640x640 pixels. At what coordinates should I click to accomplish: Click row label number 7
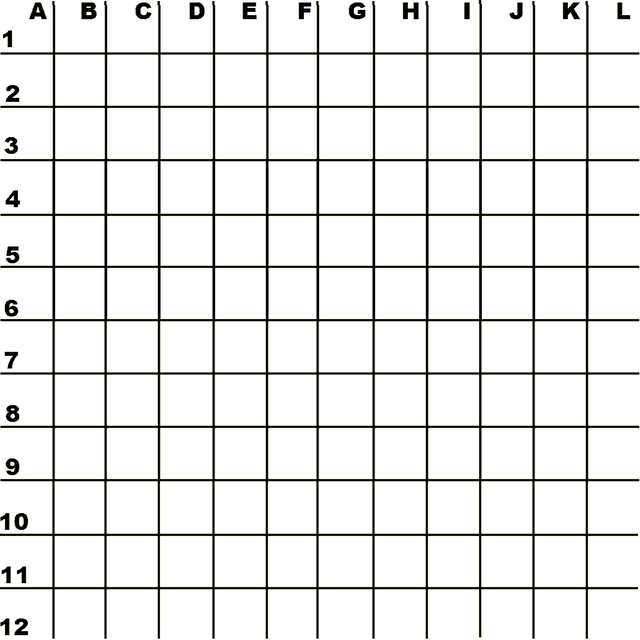click(x=11, y=360)
